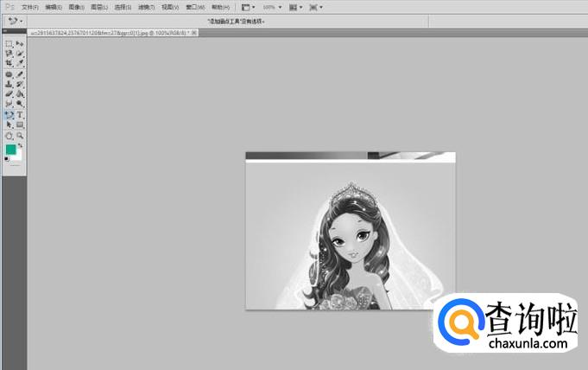This screenshot has height=370, width=588.
Task: Open the 图像 (Image) menu
Action: pyautogui.click(x=77, y=7)
